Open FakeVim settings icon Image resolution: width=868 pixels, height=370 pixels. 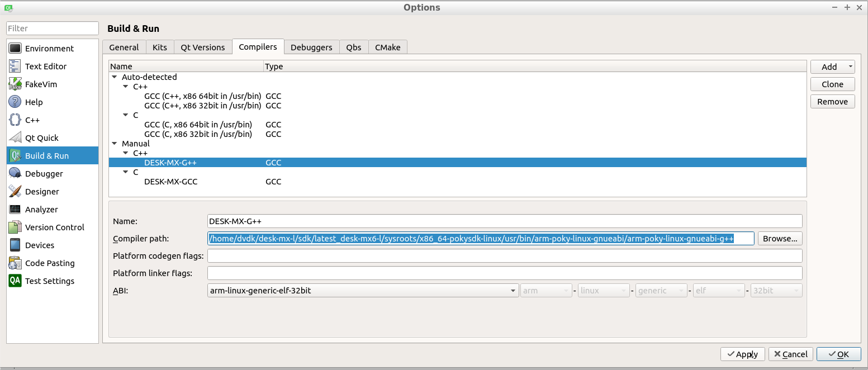coord(15,84)
